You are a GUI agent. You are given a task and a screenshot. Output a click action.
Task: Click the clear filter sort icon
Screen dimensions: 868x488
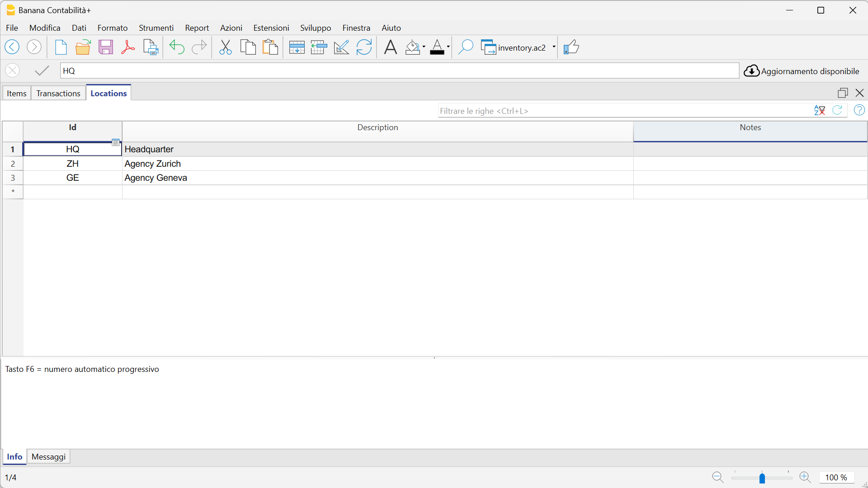pyautogui.click(x=819, y=110)
